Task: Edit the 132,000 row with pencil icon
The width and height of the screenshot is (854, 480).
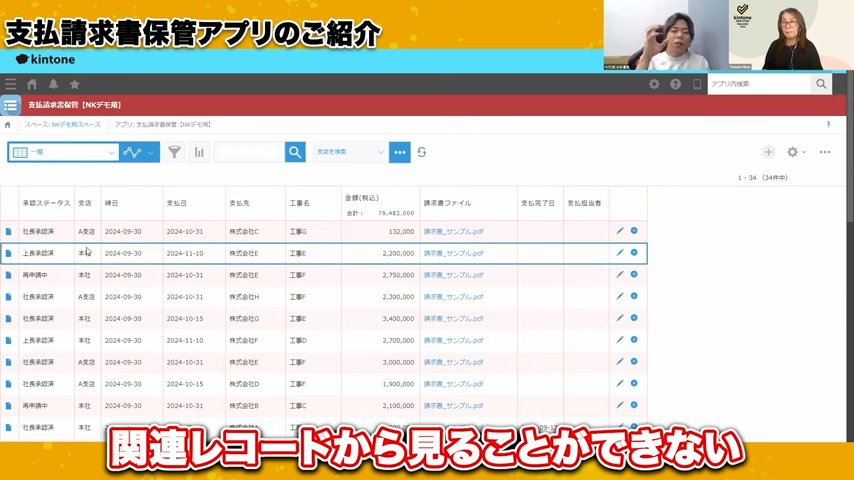Action: (620, 231)
